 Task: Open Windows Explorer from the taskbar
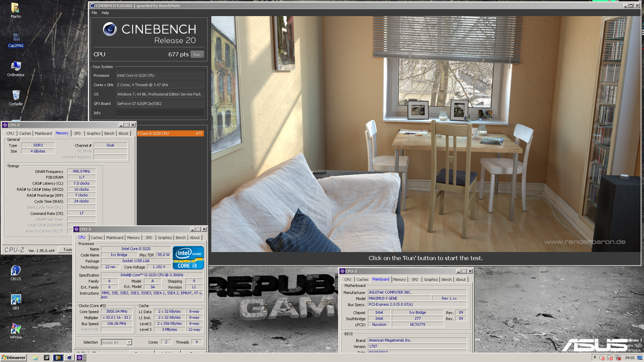35,358
